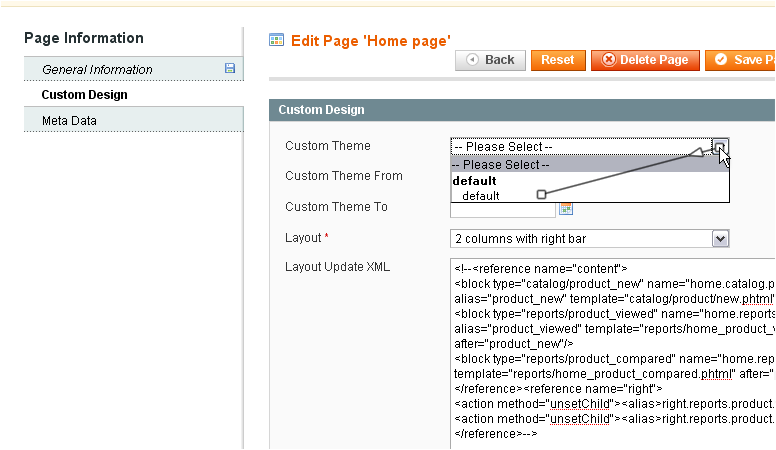
Task: Click the save icon beside General Information
Action: point(230,69)
